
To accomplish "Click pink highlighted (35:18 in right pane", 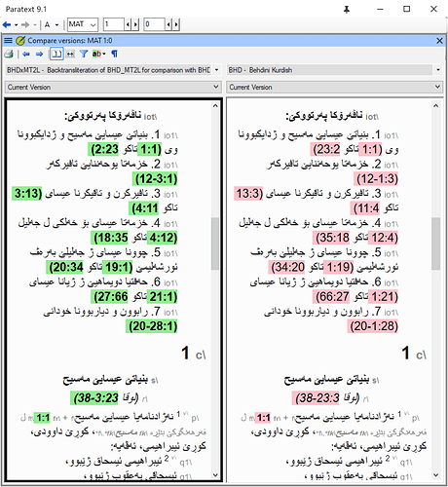I will (331, 238).
